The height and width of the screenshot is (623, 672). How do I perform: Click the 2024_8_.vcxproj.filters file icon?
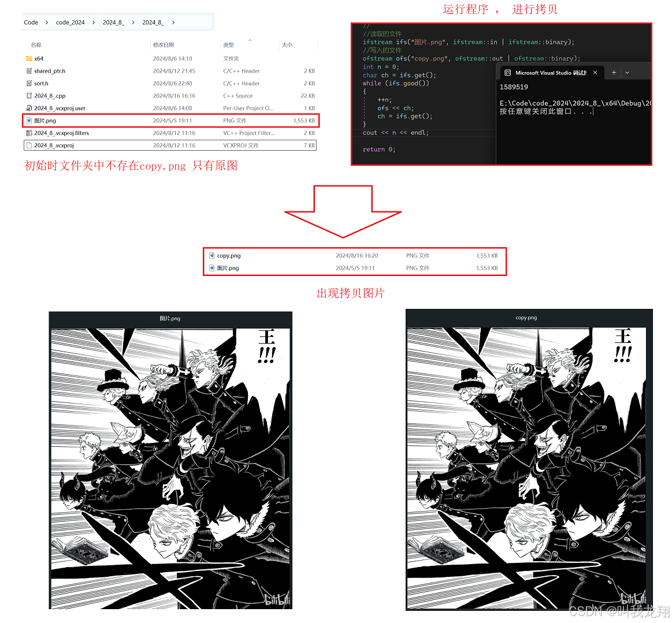tap(29, 133)
